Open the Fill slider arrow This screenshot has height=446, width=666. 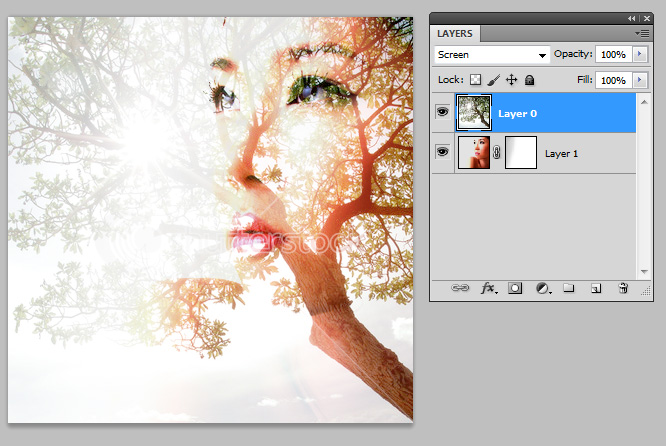(x=641, y=80)
